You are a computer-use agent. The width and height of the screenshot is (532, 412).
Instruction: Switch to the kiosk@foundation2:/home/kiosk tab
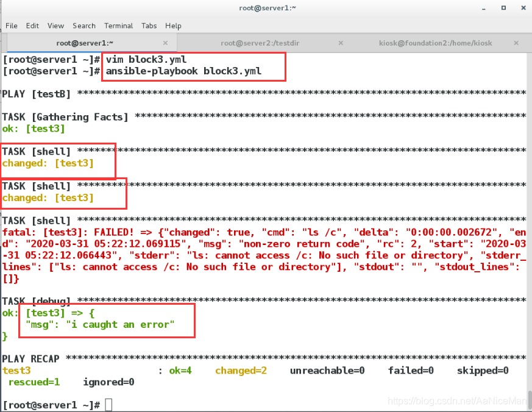435,43
